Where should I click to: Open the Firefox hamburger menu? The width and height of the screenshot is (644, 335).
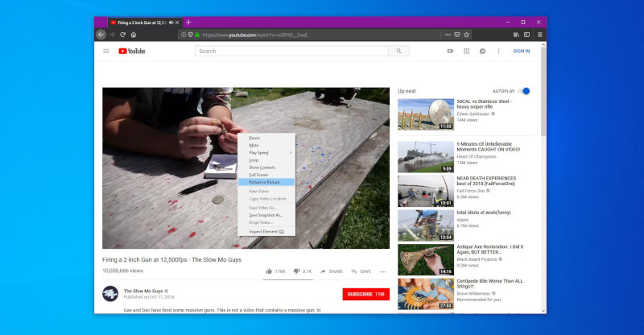click(x=540, y=35)
